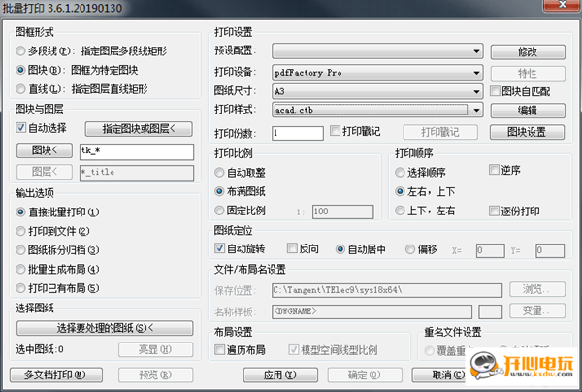This screenshot has width=582, height=392.
Task: Select the 偏移 positioning radio
Action: (x=410, y=249)
